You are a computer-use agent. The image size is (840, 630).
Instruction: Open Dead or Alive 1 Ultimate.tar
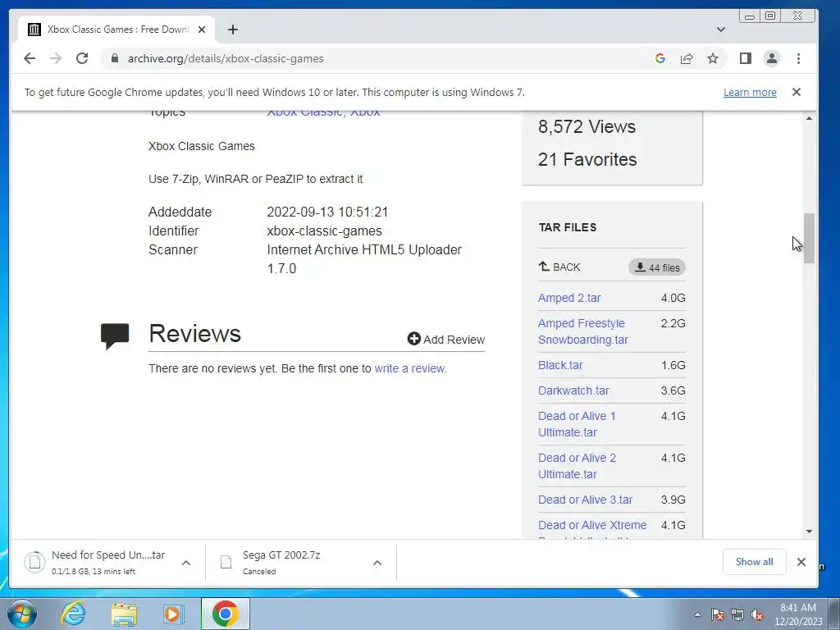577,424
